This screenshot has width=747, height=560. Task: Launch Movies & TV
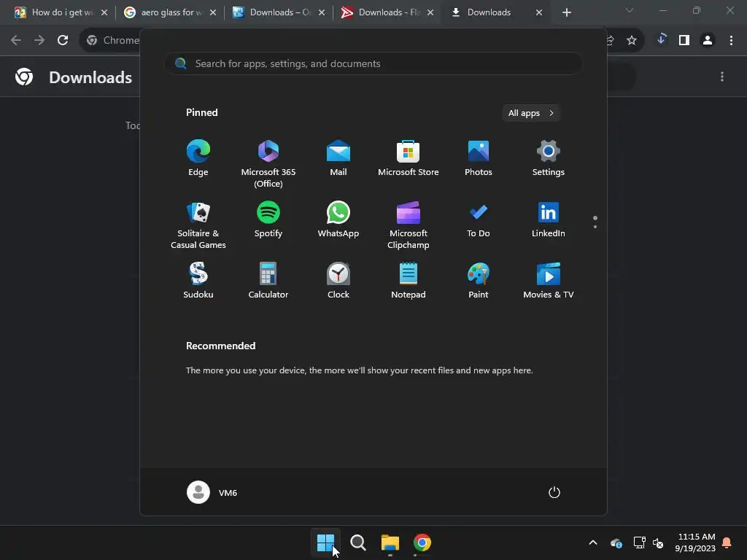pyautogui.click(x=549, y=281)
